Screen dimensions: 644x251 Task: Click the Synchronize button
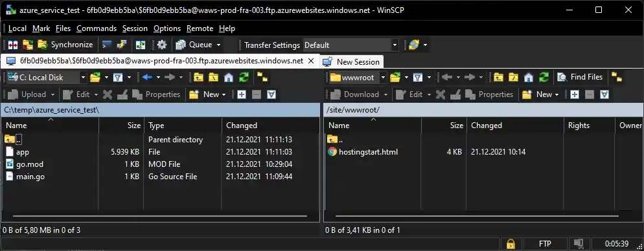(65, 45)
